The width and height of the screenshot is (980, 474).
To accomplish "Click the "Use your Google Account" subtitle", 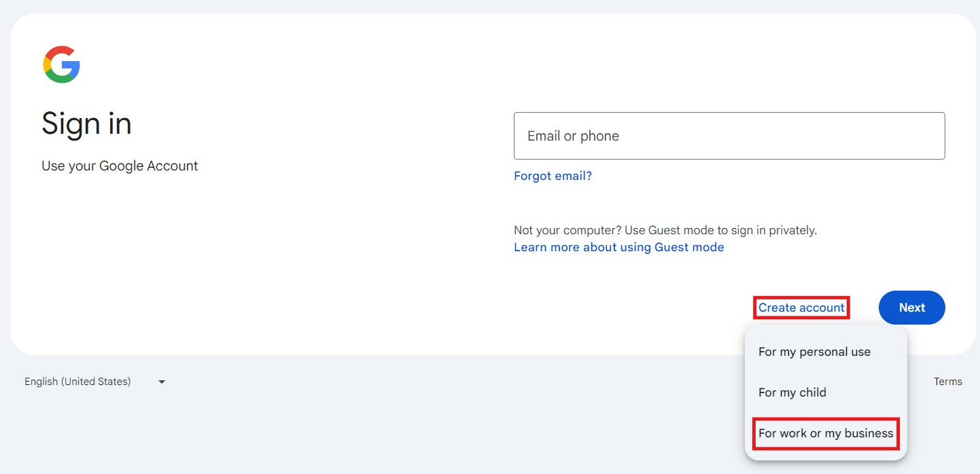I will pos(120,166).
